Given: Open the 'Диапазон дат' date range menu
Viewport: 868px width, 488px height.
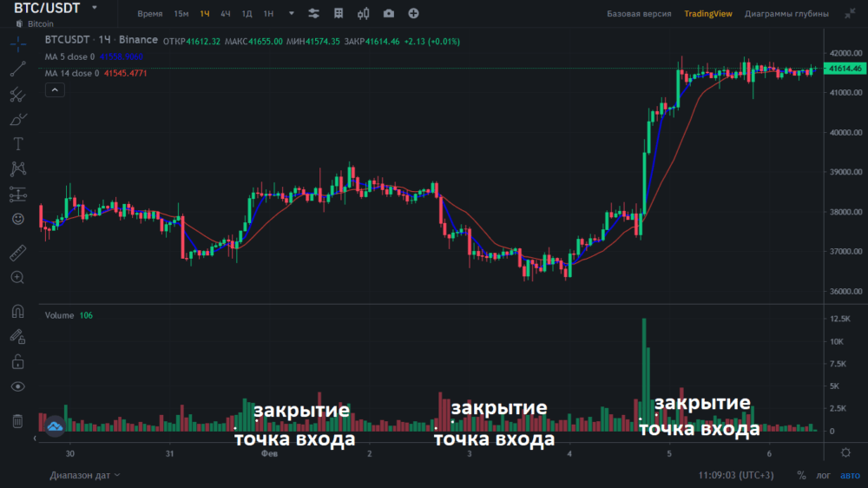Looking at the screenshot, I should 85,475.
